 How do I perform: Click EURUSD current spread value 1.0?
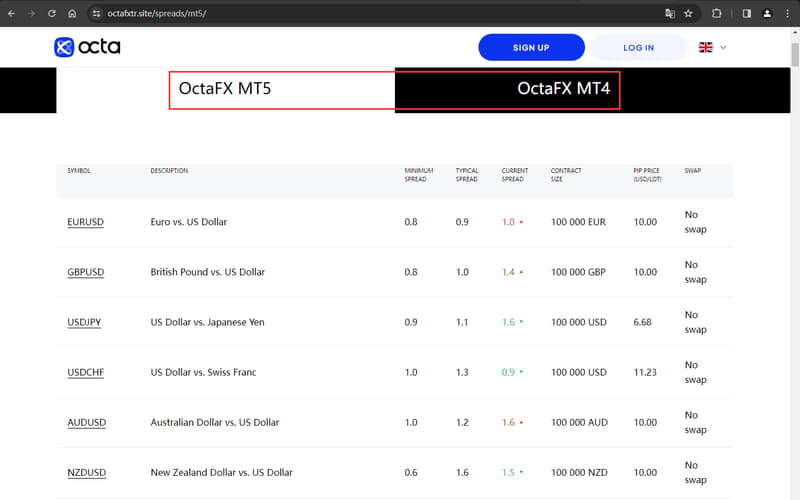pyautogui.click(x=508, y=222)
